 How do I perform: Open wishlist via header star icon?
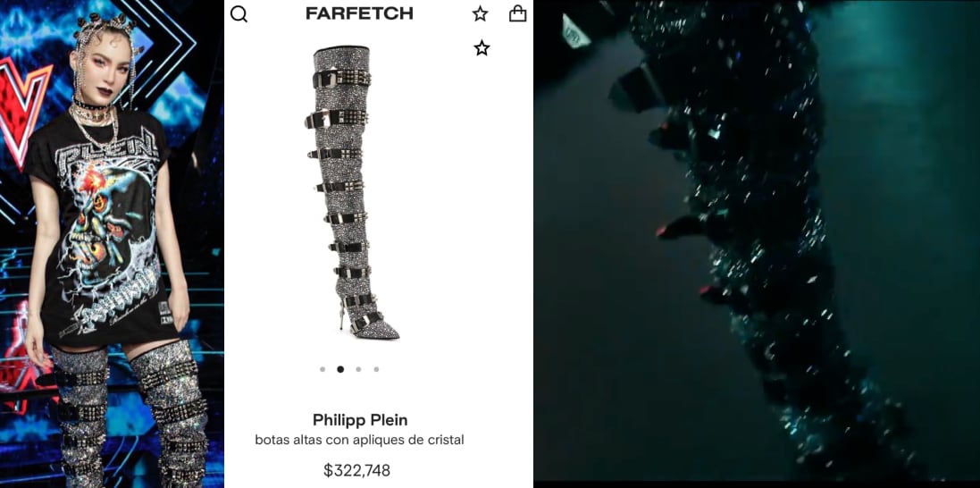[x=480, y=13]
